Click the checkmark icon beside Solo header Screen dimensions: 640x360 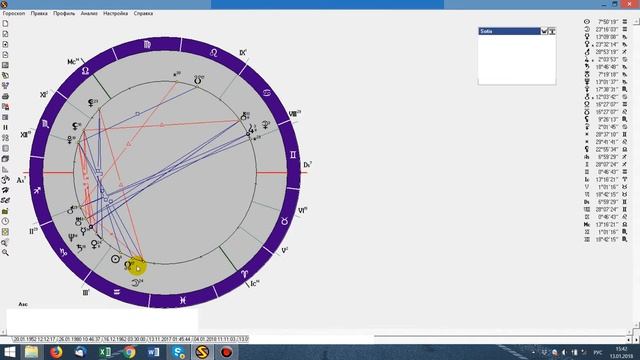pos(544,31)
